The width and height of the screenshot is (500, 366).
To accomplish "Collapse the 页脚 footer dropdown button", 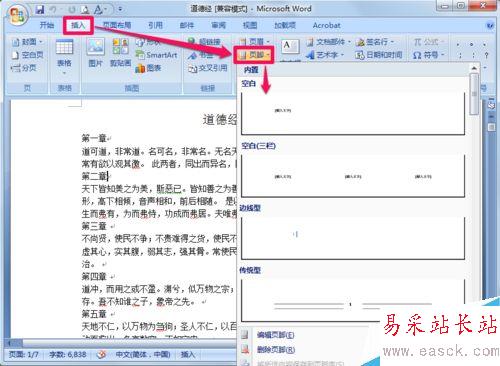I will (x=254, y=55).
